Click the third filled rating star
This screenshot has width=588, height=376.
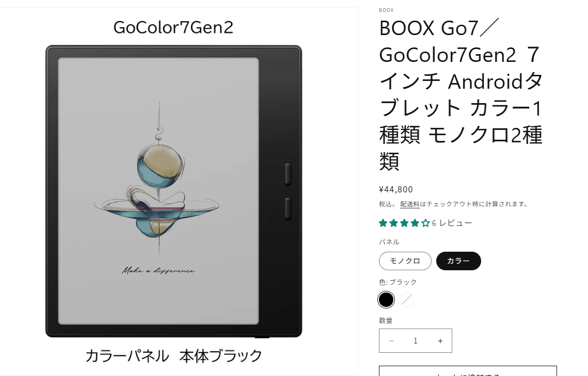(x=404, y=223)
